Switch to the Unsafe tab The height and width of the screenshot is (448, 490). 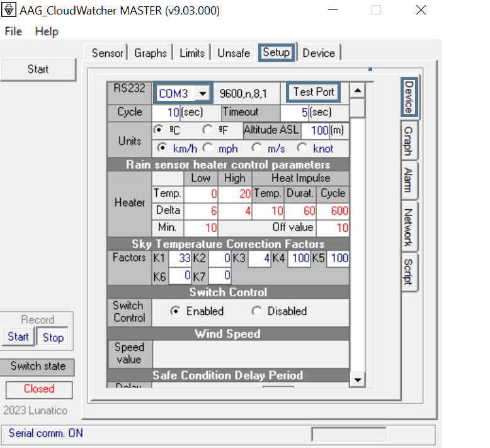pos(234,53)
